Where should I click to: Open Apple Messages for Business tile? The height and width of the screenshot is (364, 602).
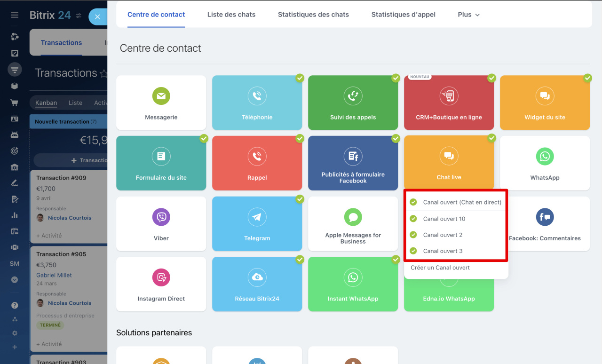pyautogui.click(x=353, y=223)
